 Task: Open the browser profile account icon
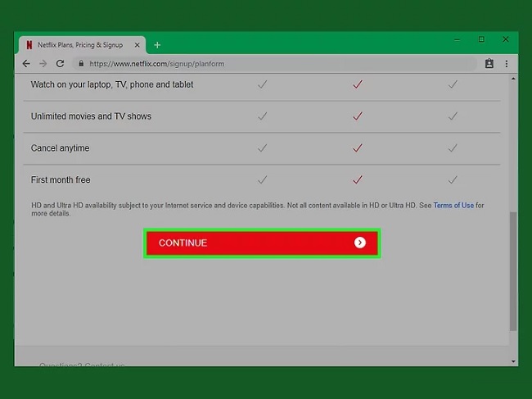click(489, 63)
